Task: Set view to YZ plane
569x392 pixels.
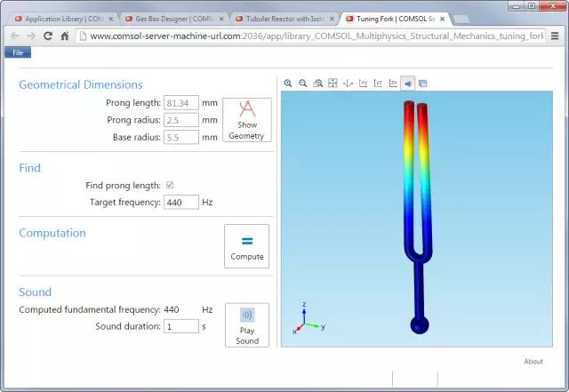Action: [x=378, y=84]
